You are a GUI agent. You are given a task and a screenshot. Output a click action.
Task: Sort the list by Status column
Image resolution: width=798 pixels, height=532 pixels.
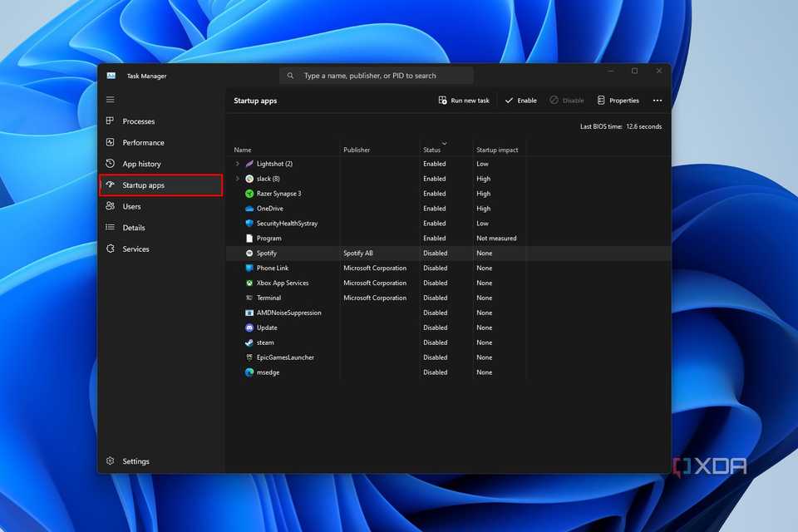[x=432, y=150]
